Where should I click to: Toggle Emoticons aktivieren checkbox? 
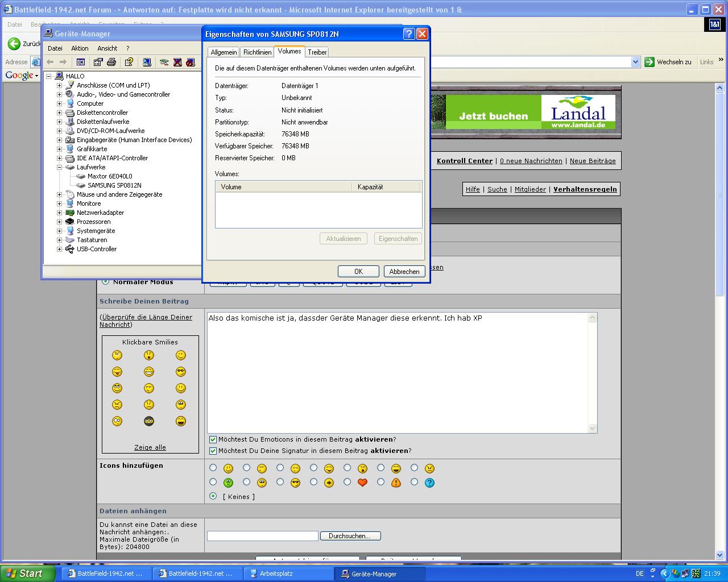coord(213,439)
